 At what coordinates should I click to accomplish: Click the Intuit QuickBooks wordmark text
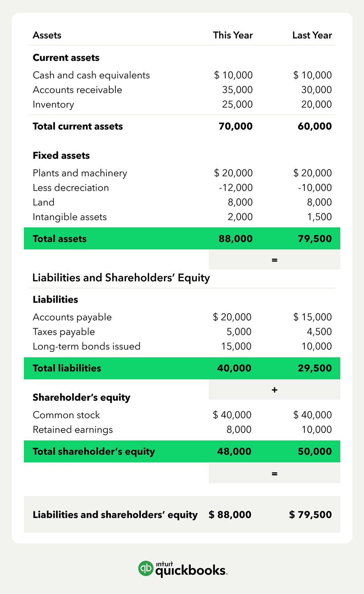pos(191,570)
